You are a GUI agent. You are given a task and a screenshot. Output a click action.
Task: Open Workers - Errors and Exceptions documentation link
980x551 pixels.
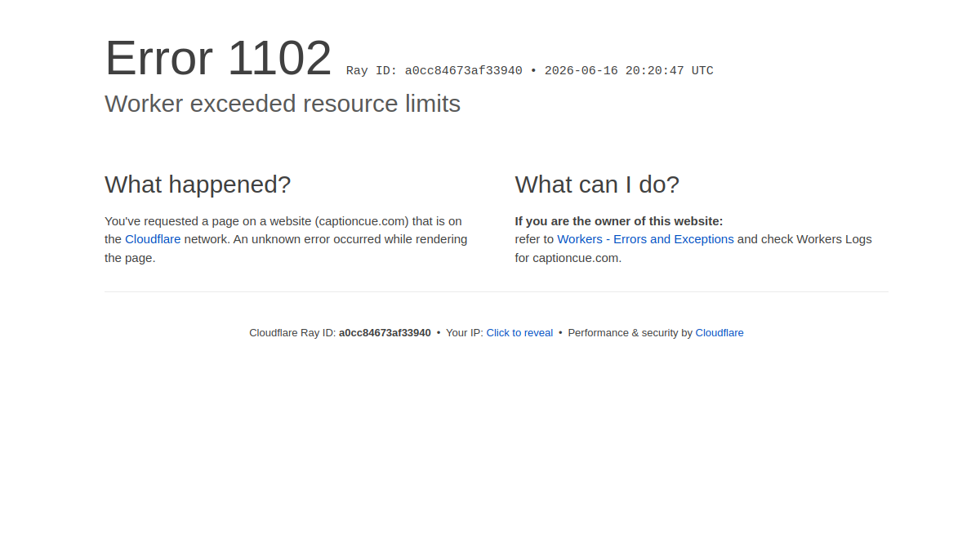tap(645, 239)
